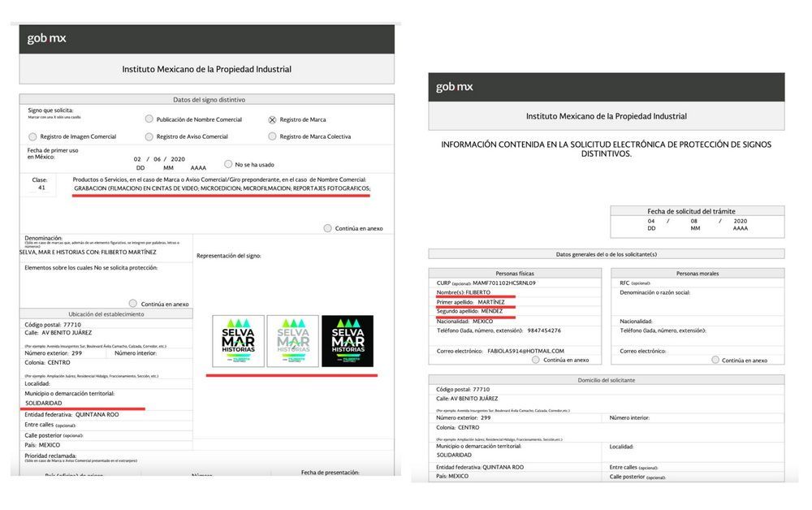
Task: Select the Registro de Marca radio button
Action: pos(272,119)
